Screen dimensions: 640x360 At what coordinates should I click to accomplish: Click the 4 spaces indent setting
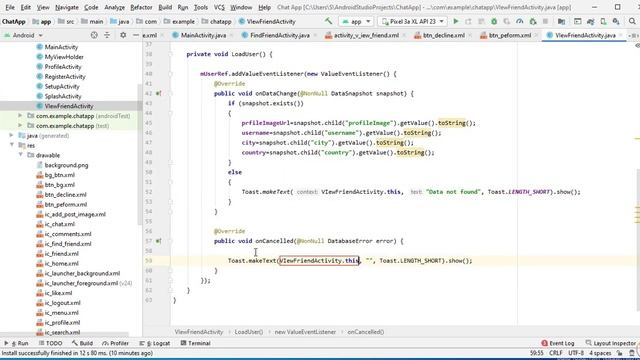click(600, 353)
